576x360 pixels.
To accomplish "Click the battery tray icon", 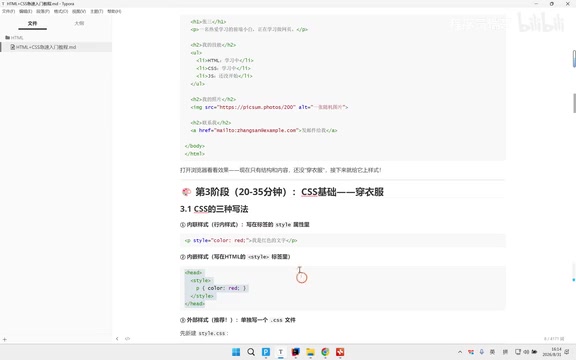I will tap(534, 352).
